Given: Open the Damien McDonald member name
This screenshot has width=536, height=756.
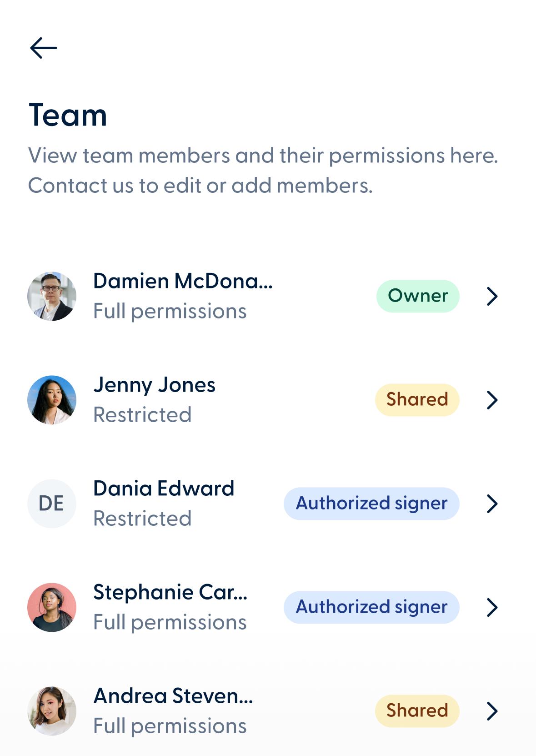Looking at the screenshot, I should tap(183, 282).
